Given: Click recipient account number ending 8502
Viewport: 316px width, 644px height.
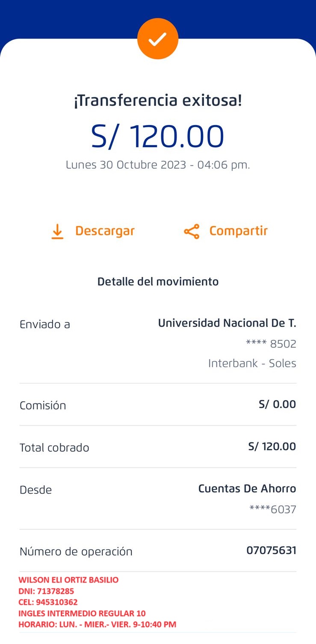Looking at the screenshot, I should pos(271,344).
